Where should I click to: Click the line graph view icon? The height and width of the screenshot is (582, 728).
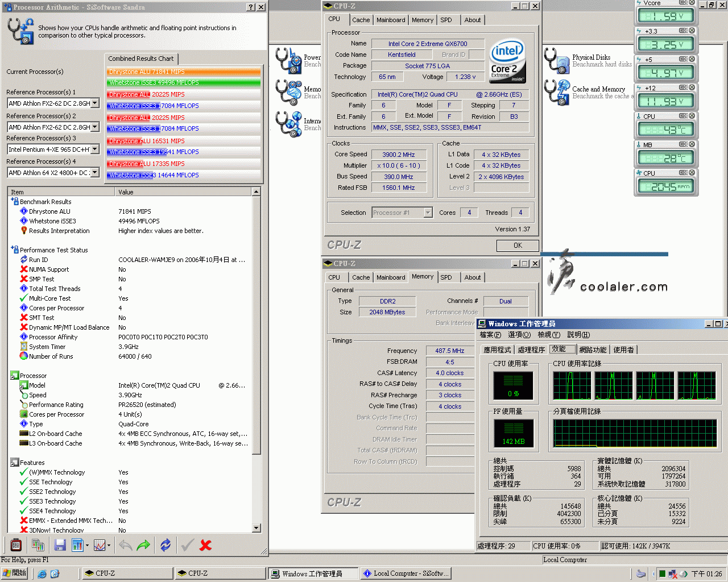(x=99, y=546)
